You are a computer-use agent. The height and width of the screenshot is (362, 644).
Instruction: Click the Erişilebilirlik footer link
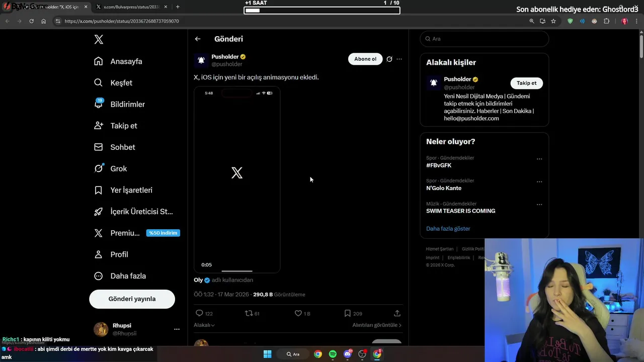tap(459, 257)
